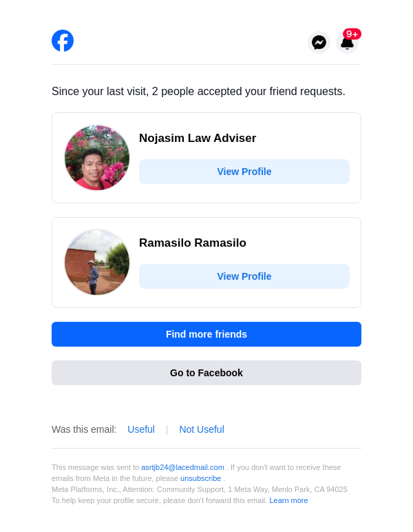Click the asrtjb24@lacedmail.com email address
This screenshot has width=413, height=532.
coord(182,467)
